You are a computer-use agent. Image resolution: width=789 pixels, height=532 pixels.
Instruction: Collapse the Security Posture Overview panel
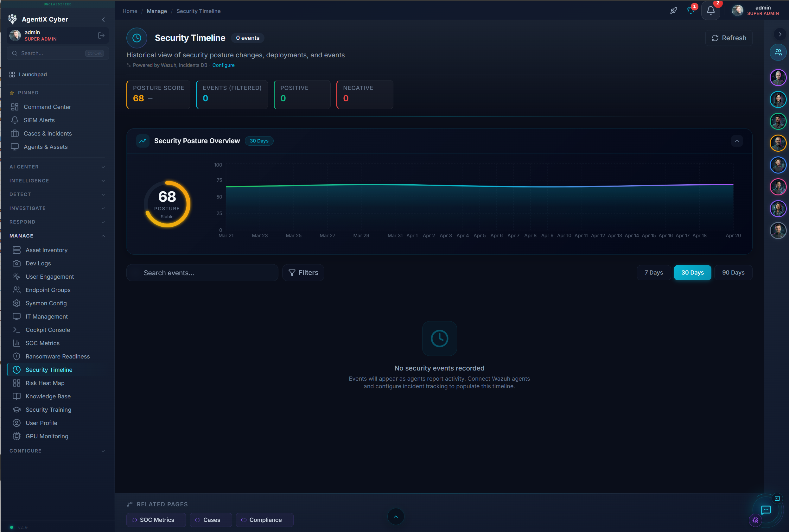[x=737, y=141]
